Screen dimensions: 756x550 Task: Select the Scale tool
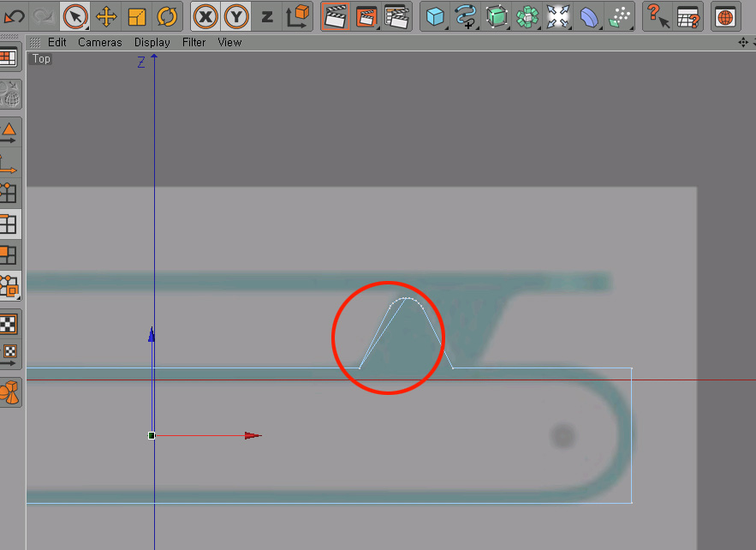(137, 17)
